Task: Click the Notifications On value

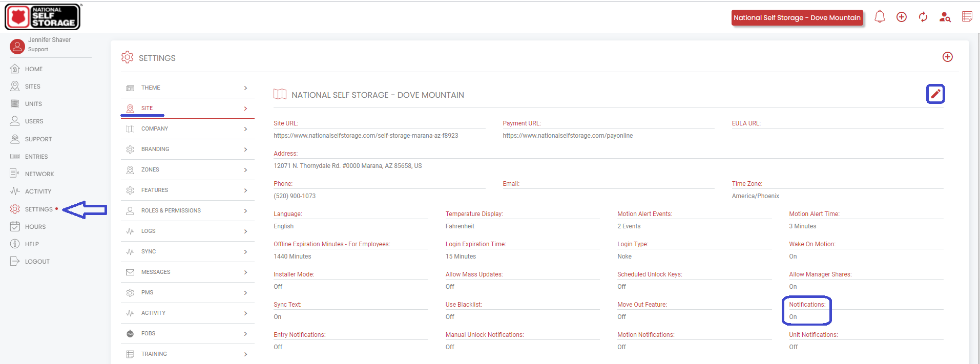Action: point(793,317)
